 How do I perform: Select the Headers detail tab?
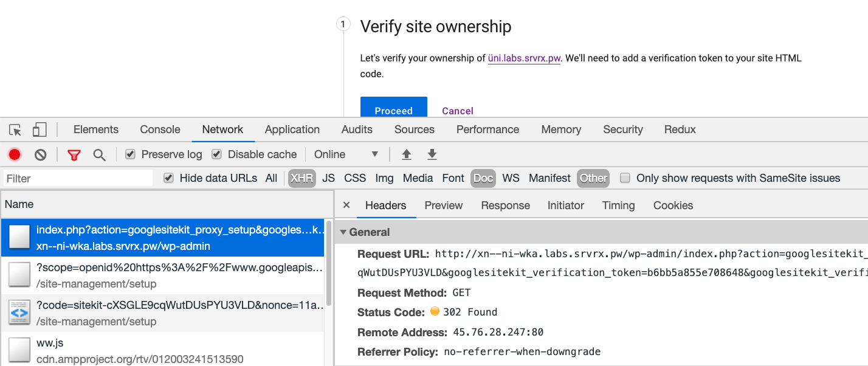[x=385, y=205]
